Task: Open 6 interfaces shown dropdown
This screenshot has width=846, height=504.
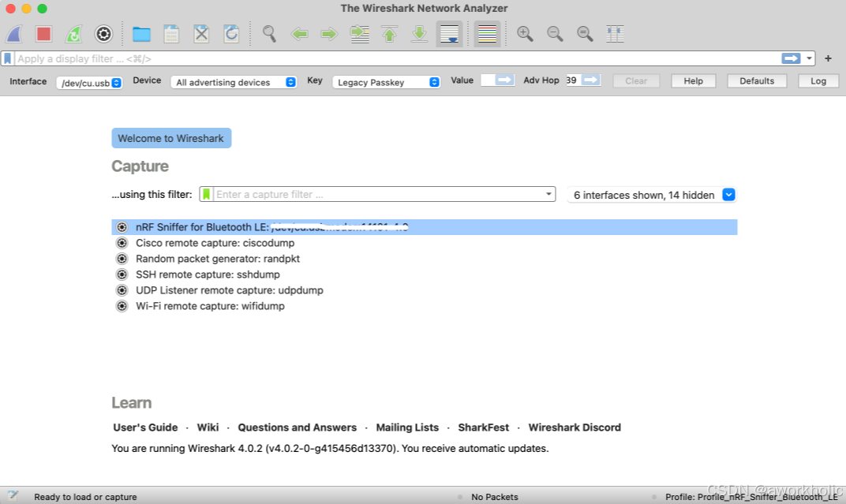Action: 652,195
